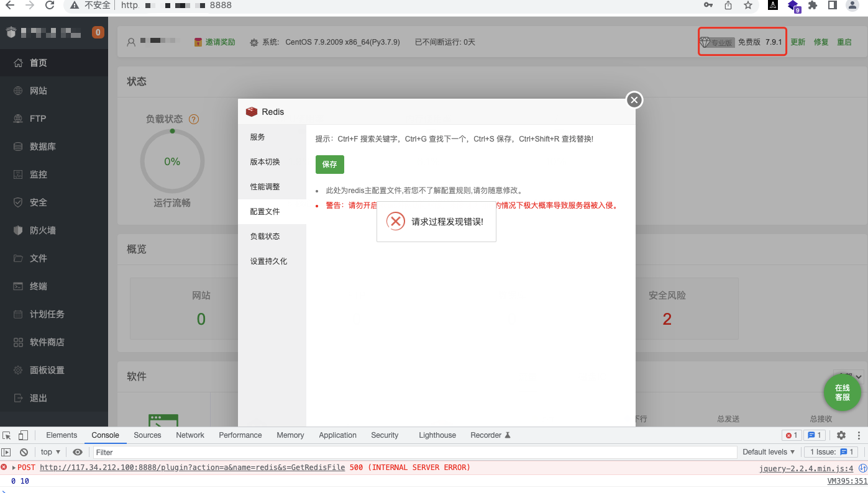Open DevTools settings gear icon
Screen dimensions: 868x493
click(841, 435)
